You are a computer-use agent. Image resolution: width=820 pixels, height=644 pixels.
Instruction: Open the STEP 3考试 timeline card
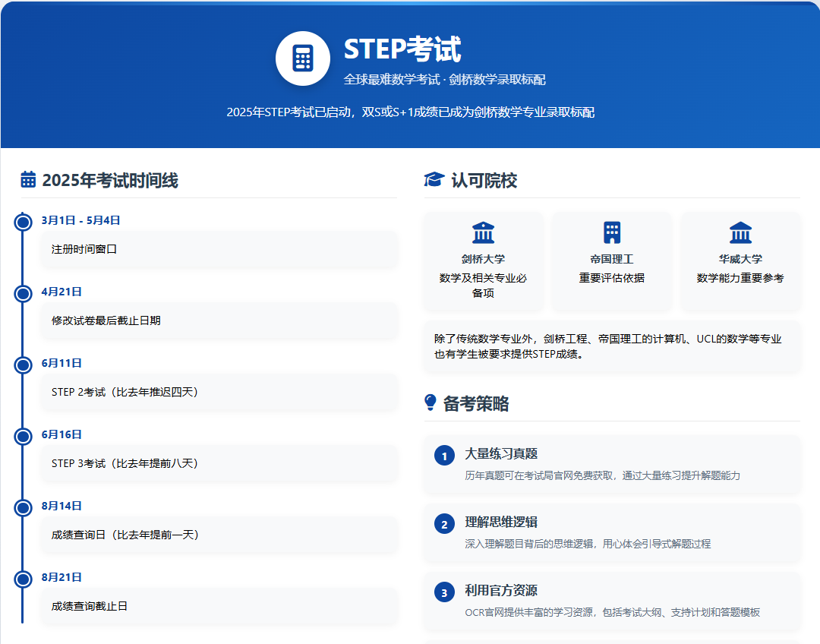[x=219, y=463]
